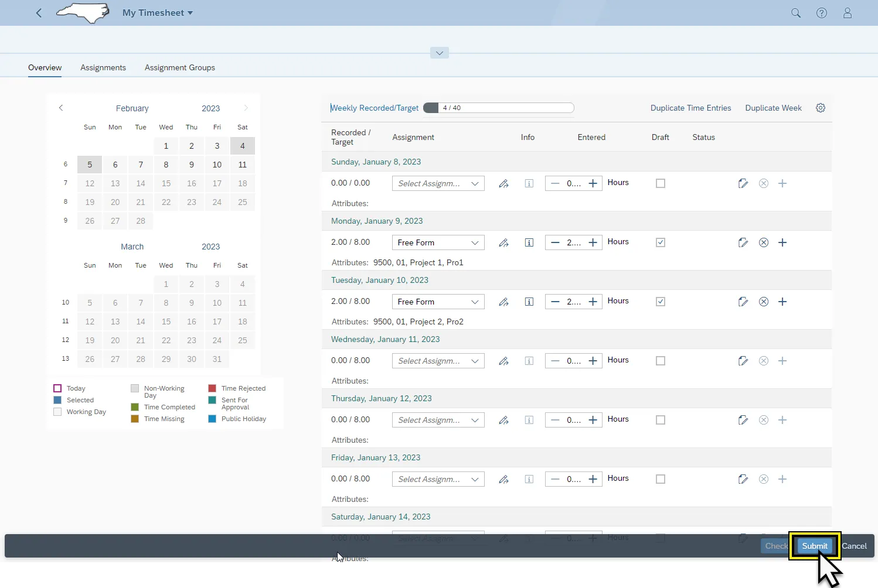
Task: Edit the note for the Tuesday, January 10 entry
Action: pos(743,302)
